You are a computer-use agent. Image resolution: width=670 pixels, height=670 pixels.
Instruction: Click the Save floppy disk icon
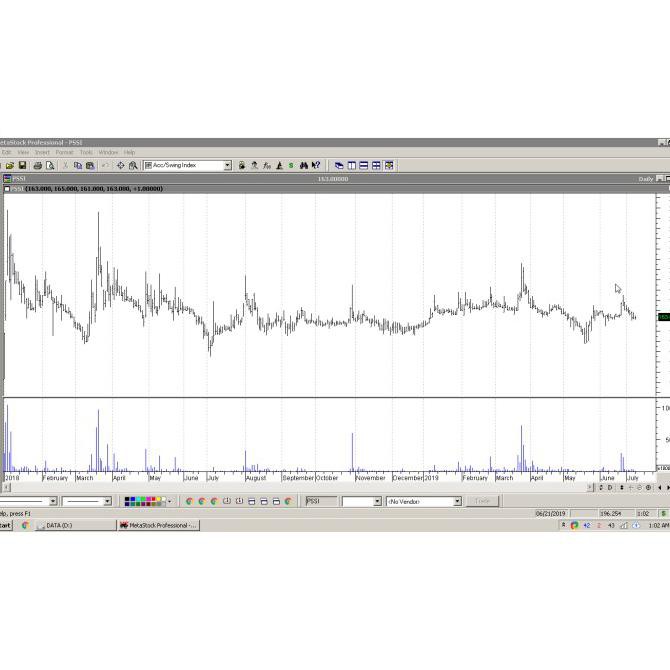tap(22, 165)
